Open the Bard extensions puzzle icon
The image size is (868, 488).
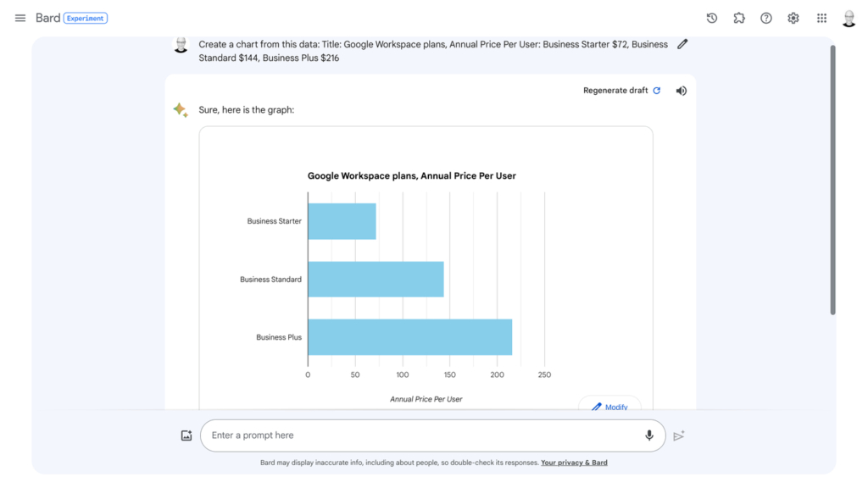click(739, 18)
